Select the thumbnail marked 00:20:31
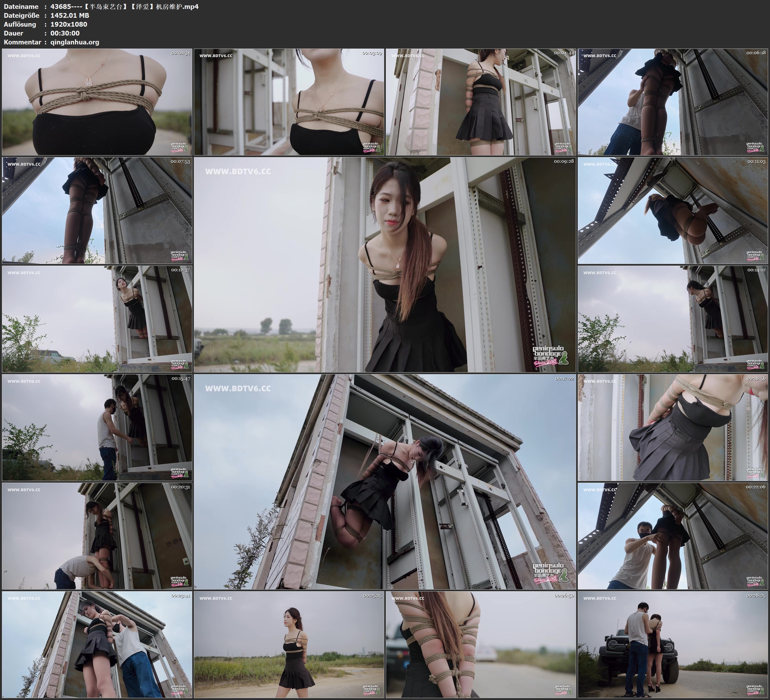Screen dimensions: 770x700 tap(97, 536)
